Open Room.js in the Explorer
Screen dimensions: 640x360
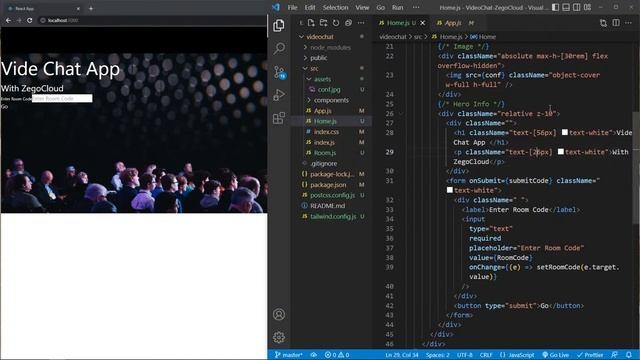(325, 153)
